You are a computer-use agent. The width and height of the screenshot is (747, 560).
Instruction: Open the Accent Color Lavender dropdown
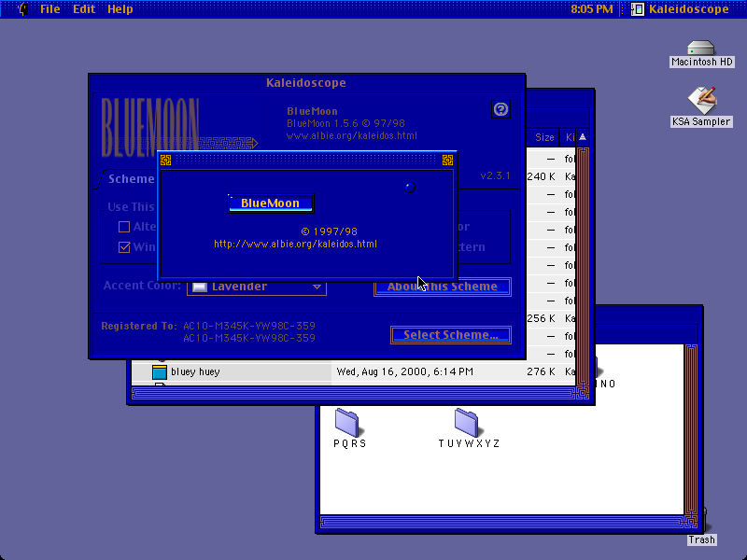[x=256, y=287]
